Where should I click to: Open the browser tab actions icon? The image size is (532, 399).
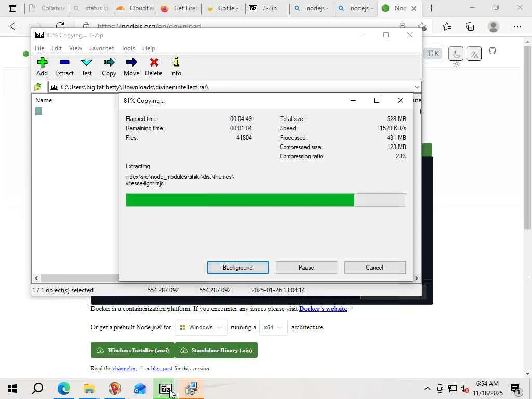click(x=12, y=8)
